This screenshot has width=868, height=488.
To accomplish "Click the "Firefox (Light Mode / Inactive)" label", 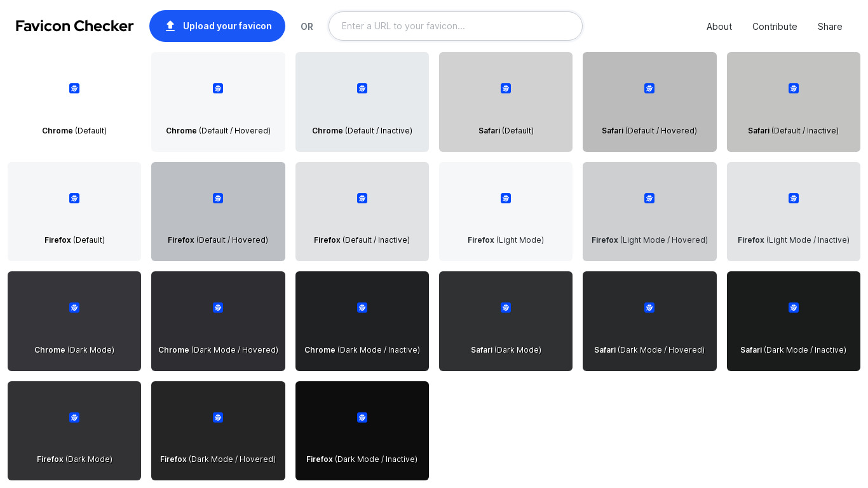I will coord(794,240).
